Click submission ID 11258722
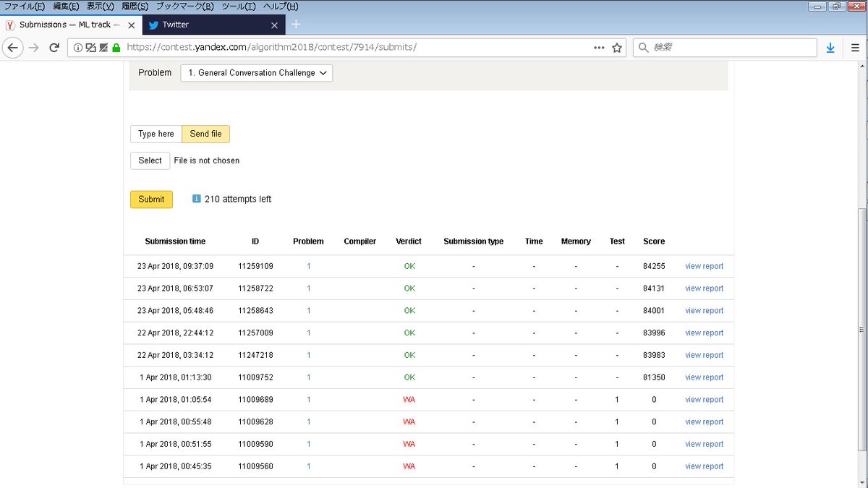 tap(255, 288)
